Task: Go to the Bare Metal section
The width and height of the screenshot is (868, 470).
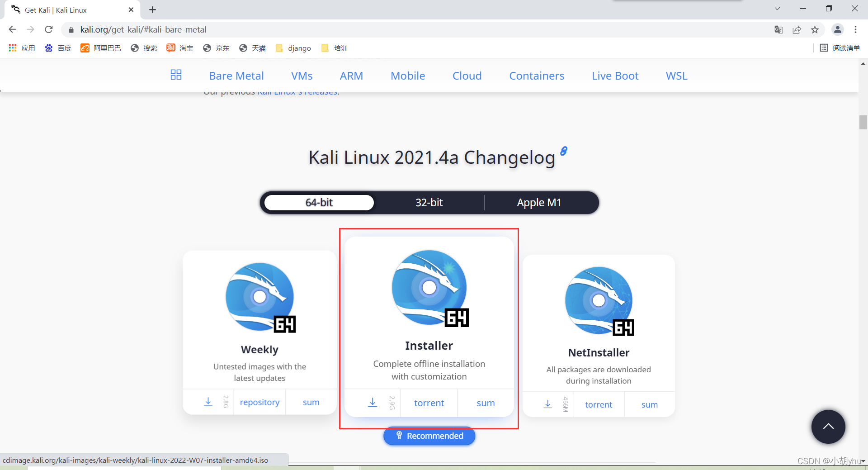Action: click(x=236, y=76)
